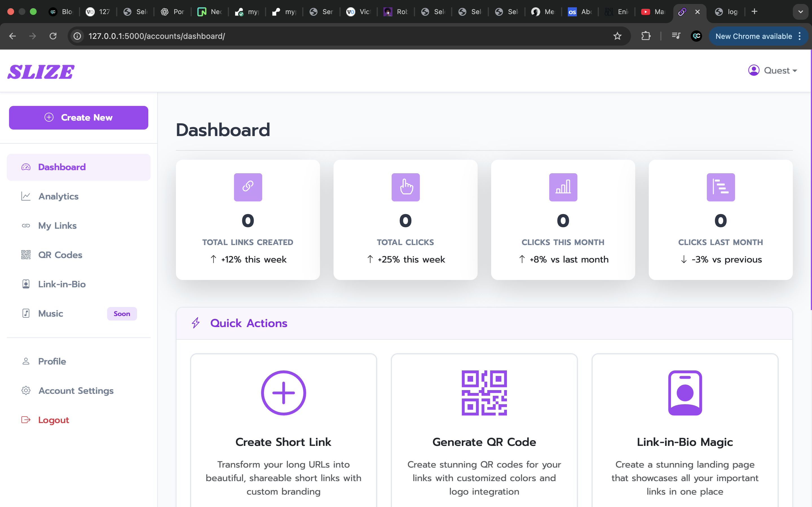
Task: Click the SLIZE logo
Action: 41,72
